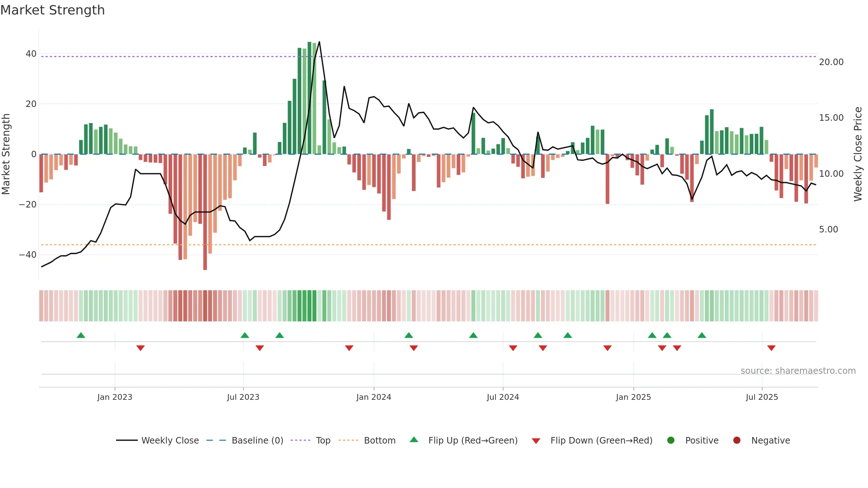Click the purple dotted Top line sample in legend
Image resolution: width=868 pixels, height=488 pixels.
[x=301, y=440]
